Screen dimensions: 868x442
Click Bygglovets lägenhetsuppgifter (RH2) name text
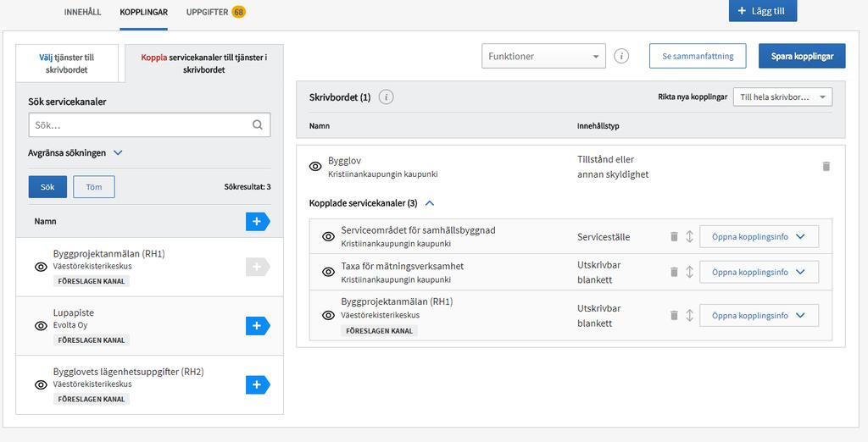point(129,372)
